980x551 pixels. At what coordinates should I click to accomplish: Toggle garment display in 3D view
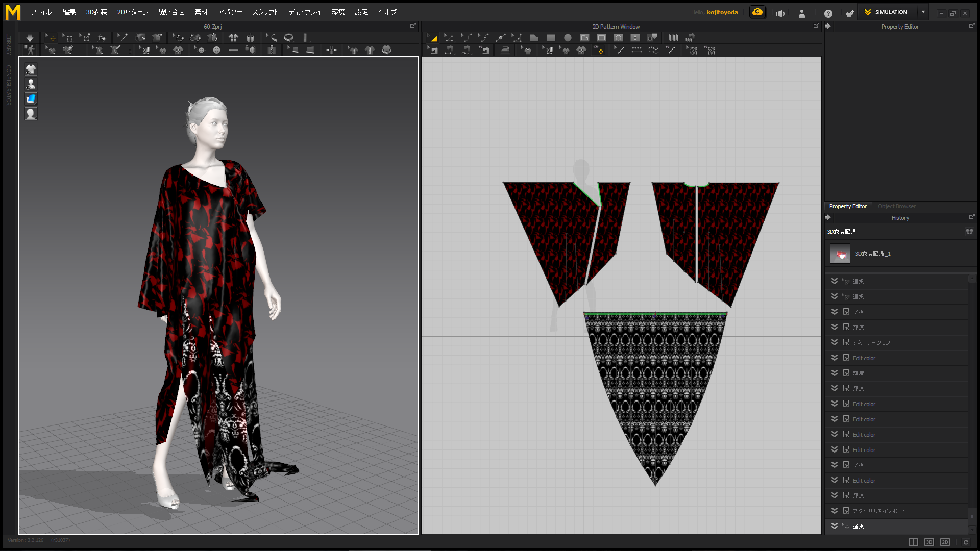[x=31, y=69]
